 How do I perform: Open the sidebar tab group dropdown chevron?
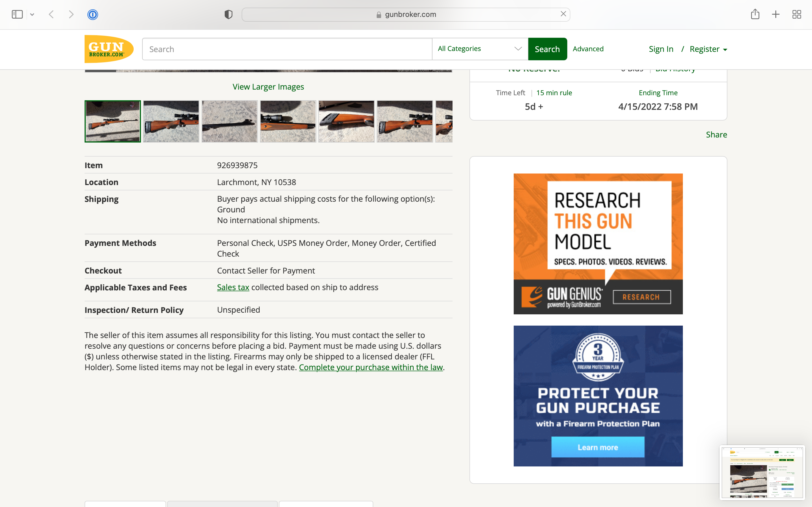[32, 14]
